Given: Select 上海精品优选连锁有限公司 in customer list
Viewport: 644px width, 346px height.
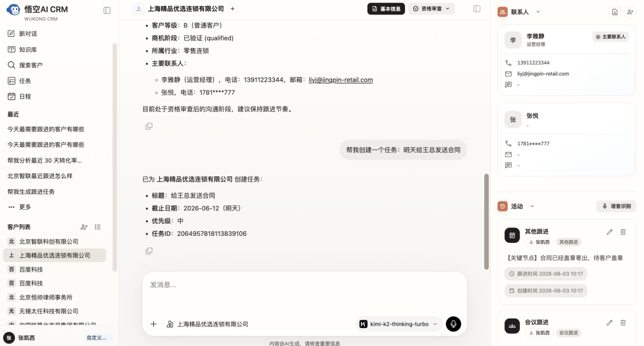Looking at the screenshot, I should (54, 255).
